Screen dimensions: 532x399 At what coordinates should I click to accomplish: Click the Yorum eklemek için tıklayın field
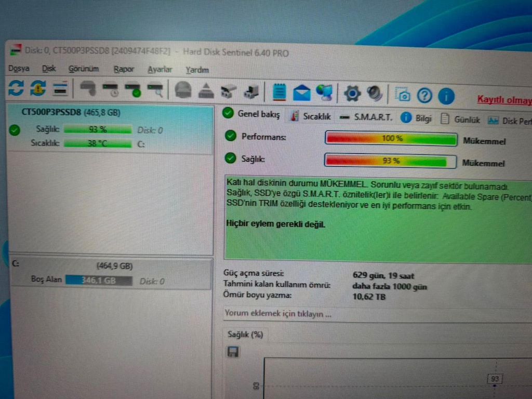click(x=378, y=314)
